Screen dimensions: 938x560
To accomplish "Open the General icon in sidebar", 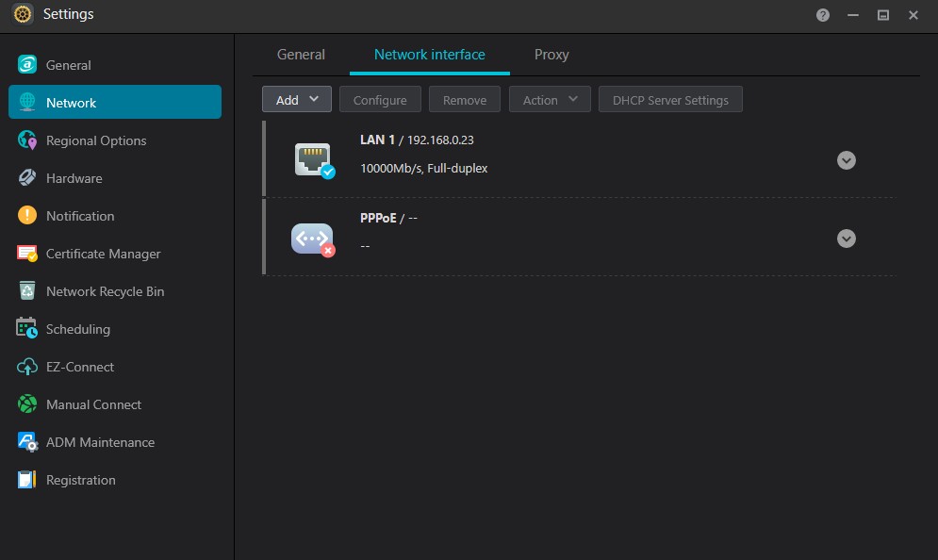I will (27, 65).
